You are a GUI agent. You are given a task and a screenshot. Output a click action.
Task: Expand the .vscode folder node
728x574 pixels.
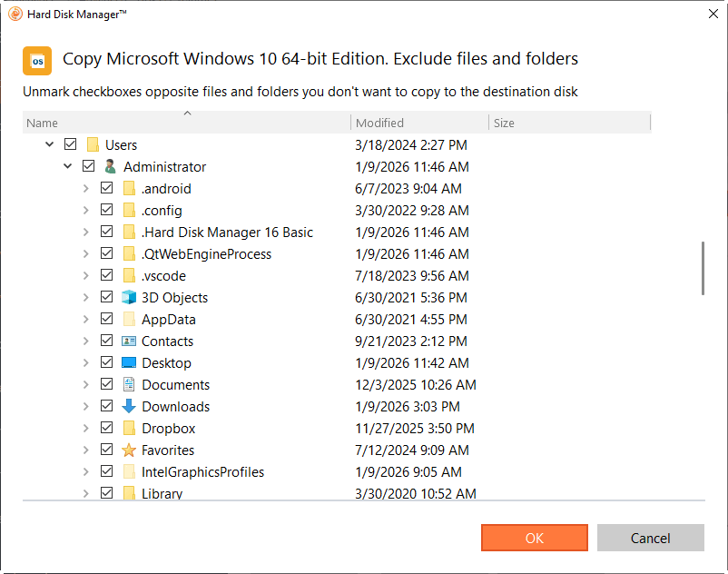(85, 276)
